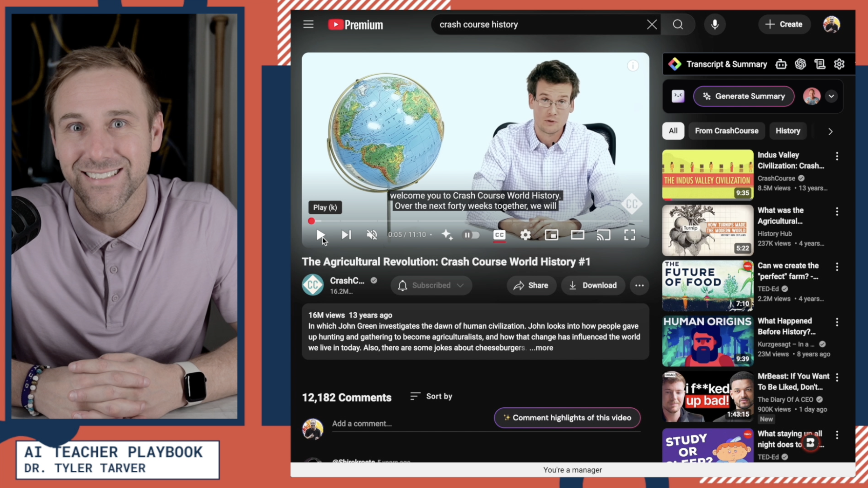Show the video info card
The image size is (868, 488).
[x=632, y=66]
